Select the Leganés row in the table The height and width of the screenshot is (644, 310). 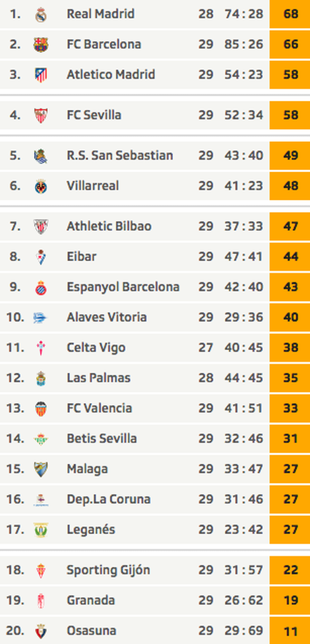(155, 530)
